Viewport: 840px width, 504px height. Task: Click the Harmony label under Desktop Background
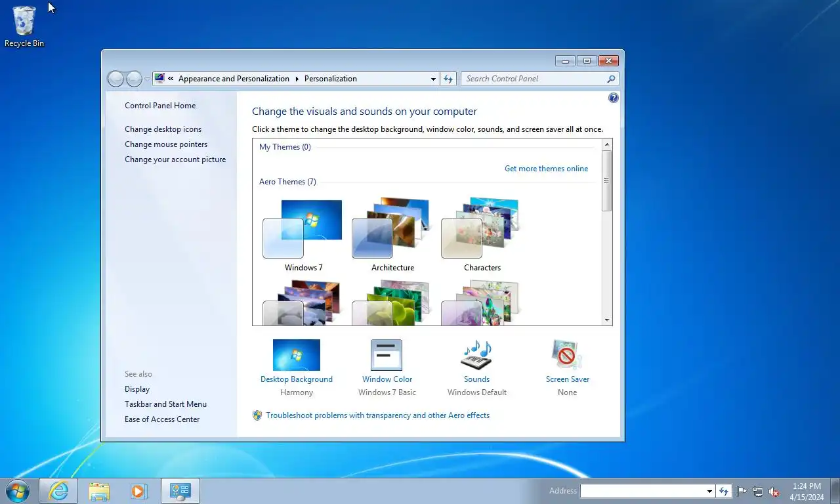click(x=297, y=392)
